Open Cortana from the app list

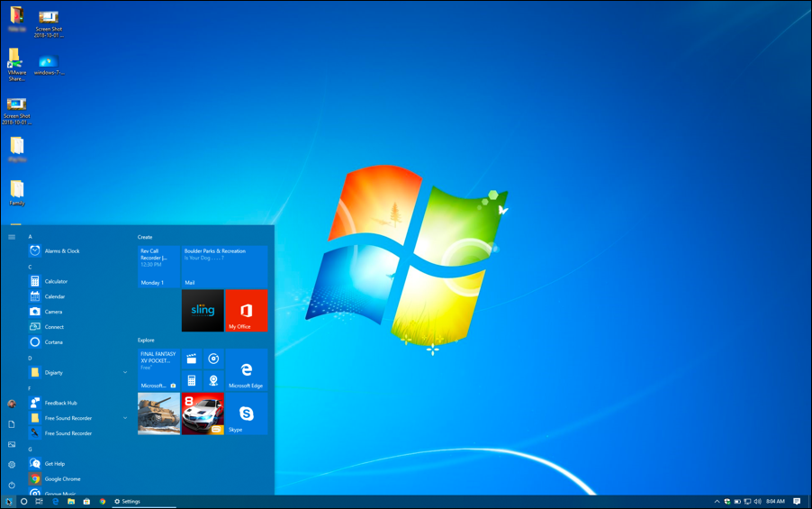(77, 342)
